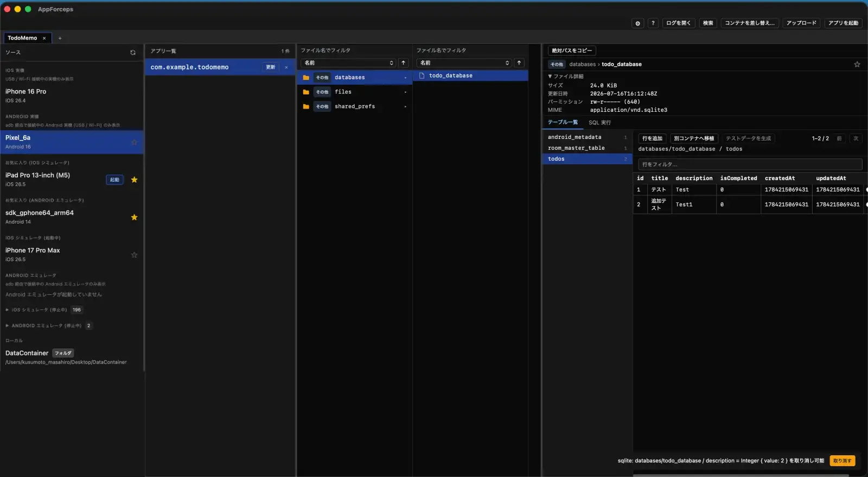This screenshot has height=477, width=868.
Task: Click the description cell 'Test1'
Action: click(x=694, y=205)
